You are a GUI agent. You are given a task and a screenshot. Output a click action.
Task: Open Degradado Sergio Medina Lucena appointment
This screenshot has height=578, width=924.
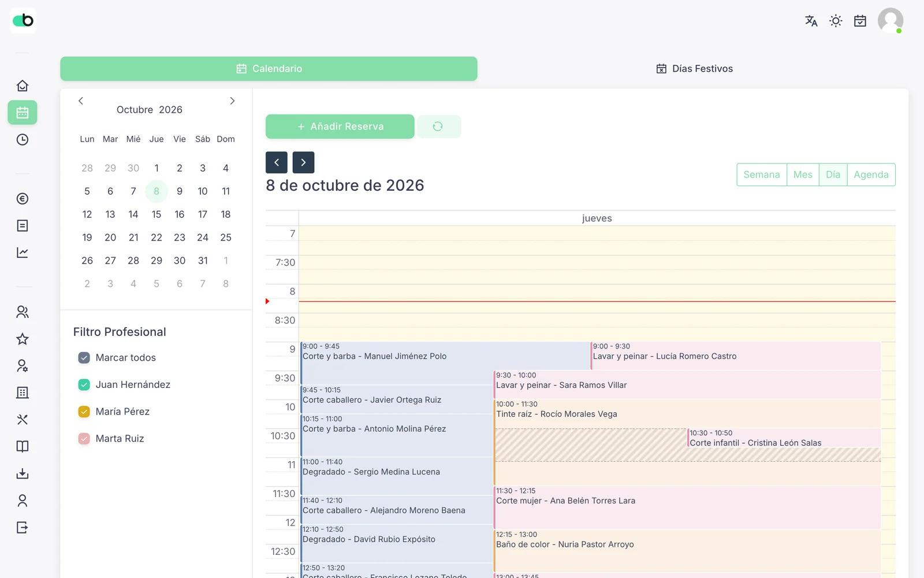tap(396, 476)
